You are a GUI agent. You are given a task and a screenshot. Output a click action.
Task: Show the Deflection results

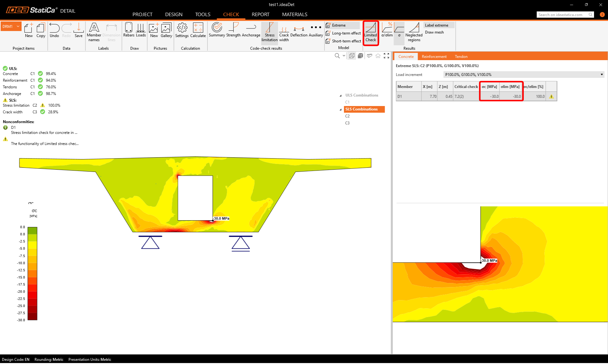click(299, 31)
